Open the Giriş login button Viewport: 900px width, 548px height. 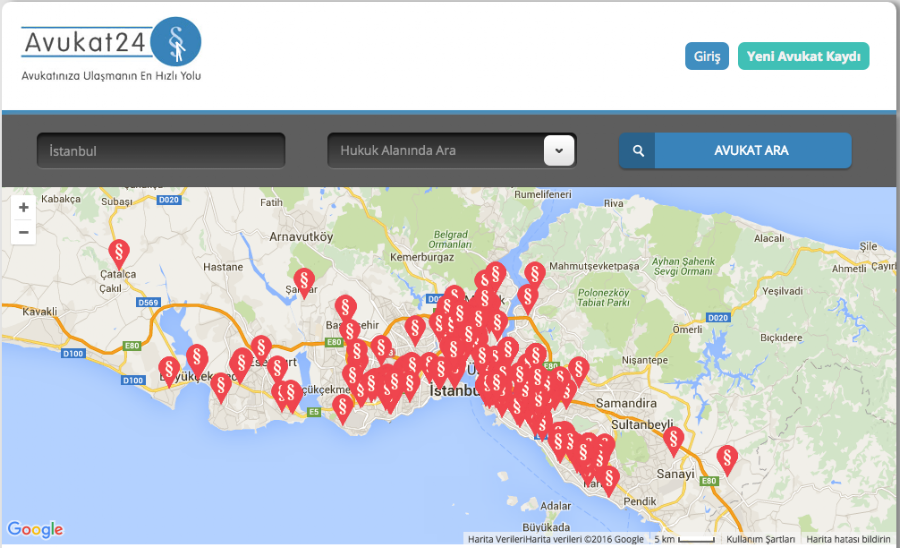pos(707,56)
